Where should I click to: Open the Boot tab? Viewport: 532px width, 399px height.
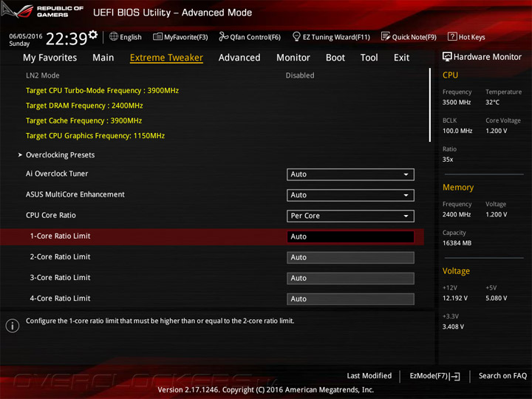(x=335, y=58)
